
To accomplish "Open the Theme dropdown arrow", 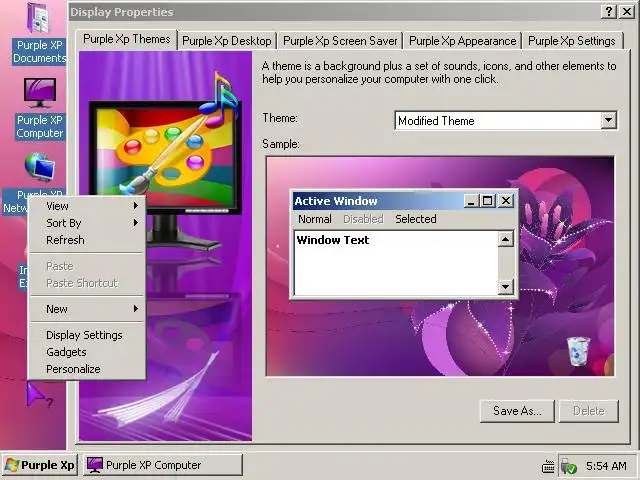I will point(608,120).
